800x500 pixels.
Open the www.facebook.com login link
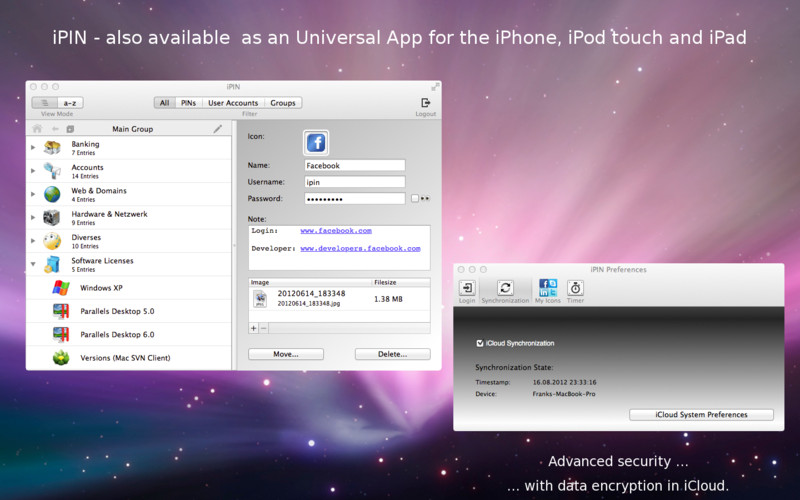(336, 231)
